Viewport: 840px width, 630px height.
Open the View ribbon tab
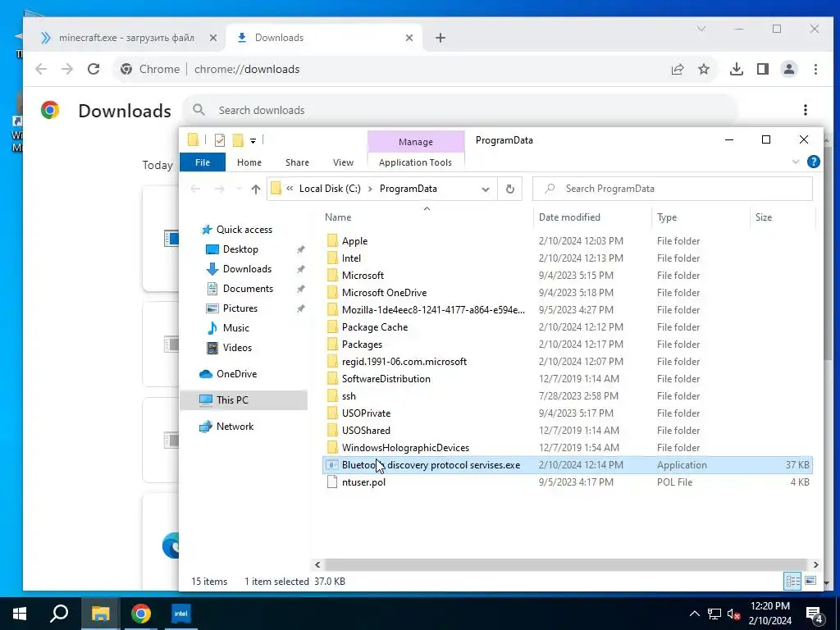pyautogui.click(x=343, y=162)
